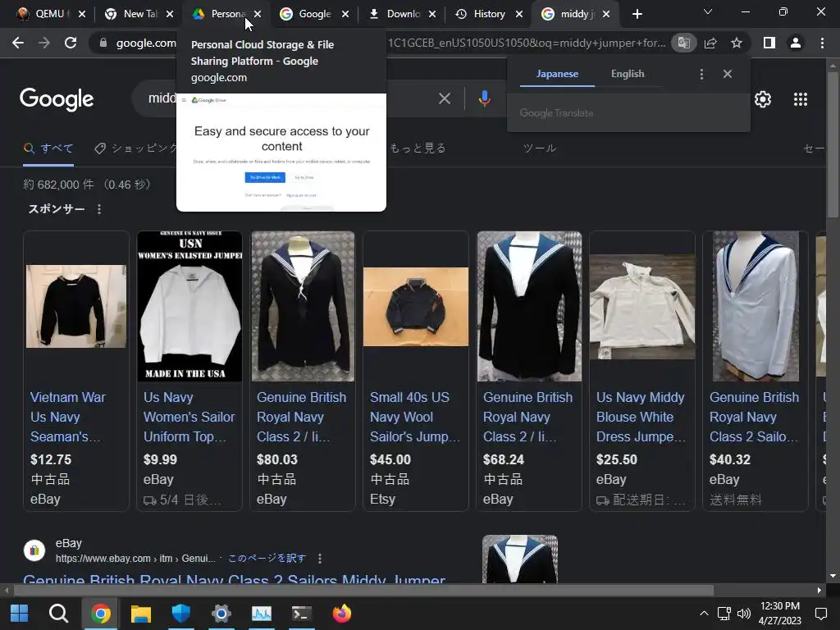
Task: Toggle the browser side panel
Action: pos(769,43)
